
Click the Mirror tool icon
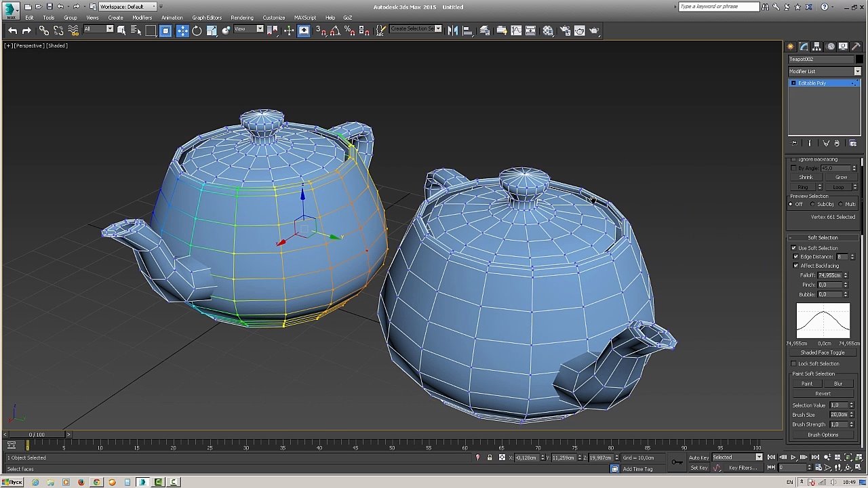pos(453,30)
